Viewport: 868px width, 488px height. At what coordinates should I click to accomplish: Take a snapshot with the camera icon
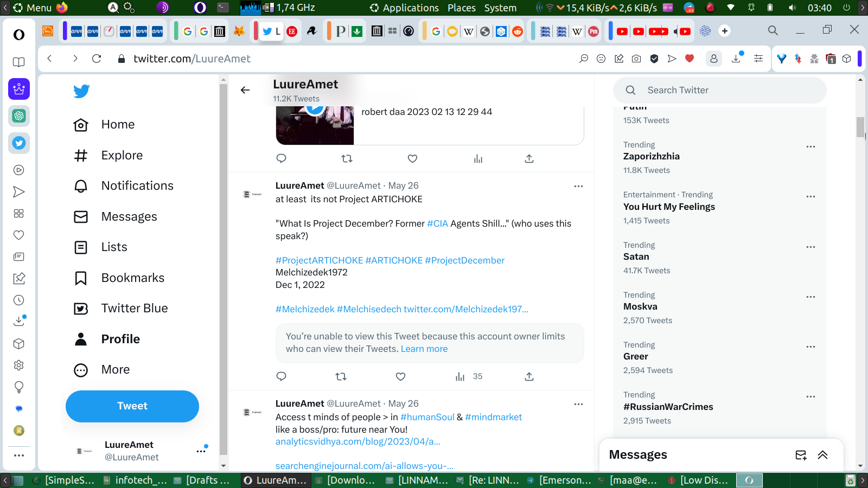pos(636,59)
